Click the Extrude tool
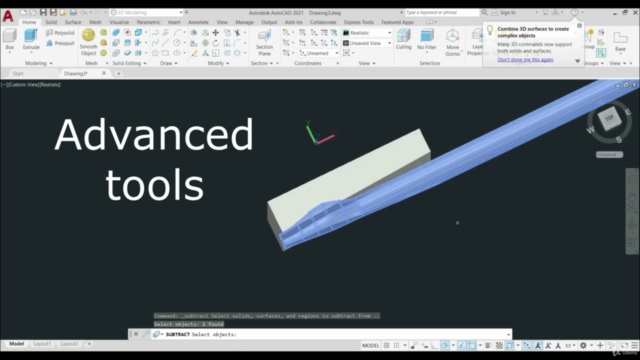 point(31,40)
